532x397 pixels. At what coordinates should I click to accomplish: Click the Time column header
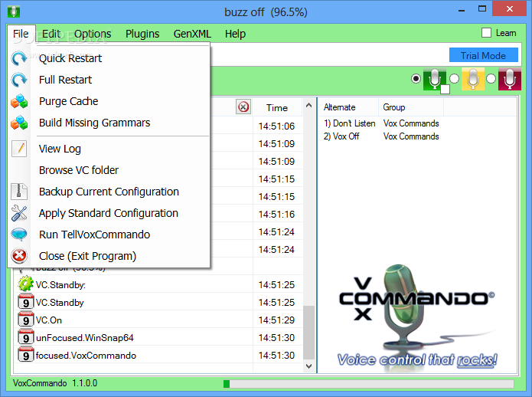(x=277, y=107)
